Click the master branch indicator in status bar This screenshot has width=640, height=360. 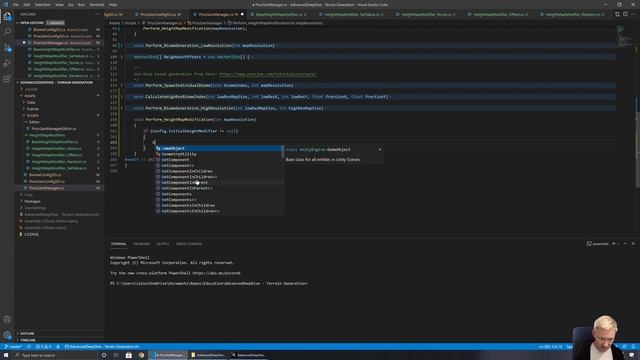(x=13, y=347)
